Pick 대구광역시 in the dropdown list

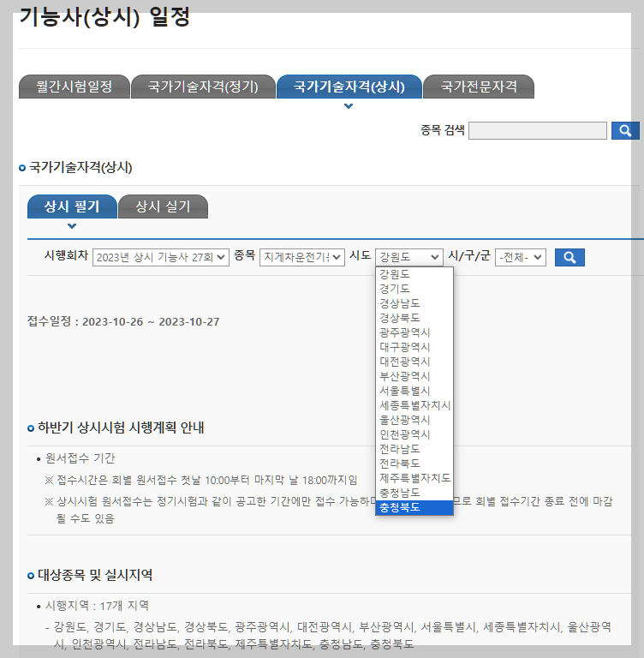click(x=414, y=347)
